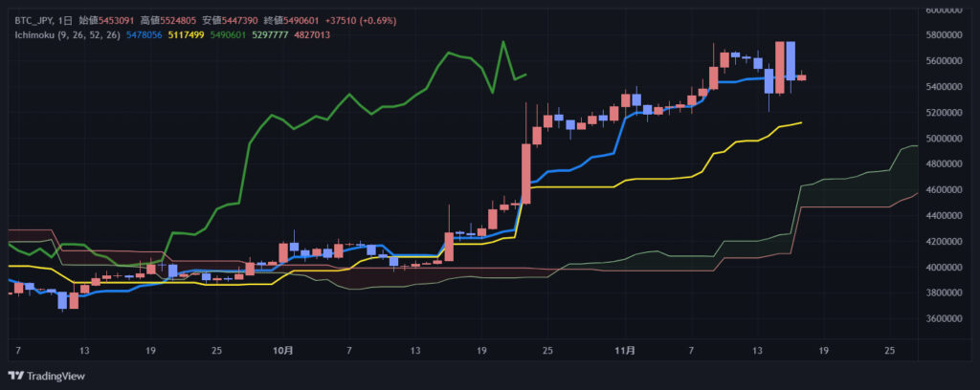980x390 pixels.
Task: Click the TradingView logo icon
Action: pos(15,375)
